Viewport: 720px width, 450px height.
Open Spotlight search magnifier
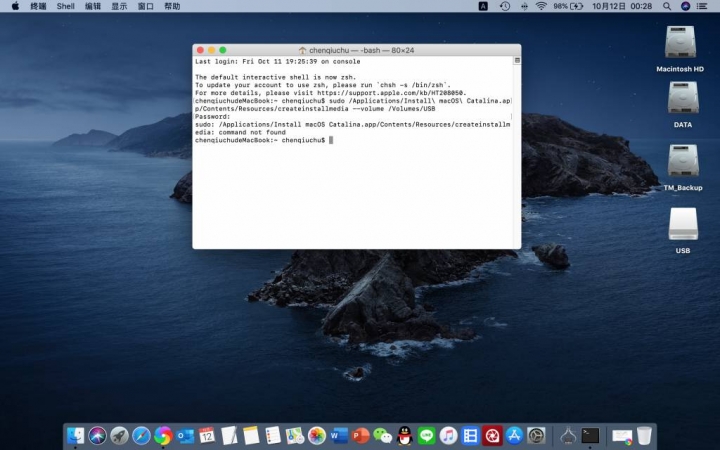coord(667,6)
